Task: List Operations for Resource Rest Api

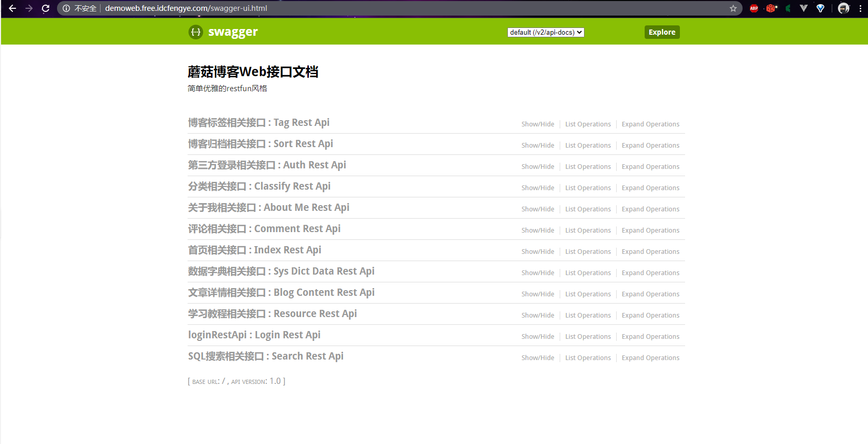Action: pos(588,316)
